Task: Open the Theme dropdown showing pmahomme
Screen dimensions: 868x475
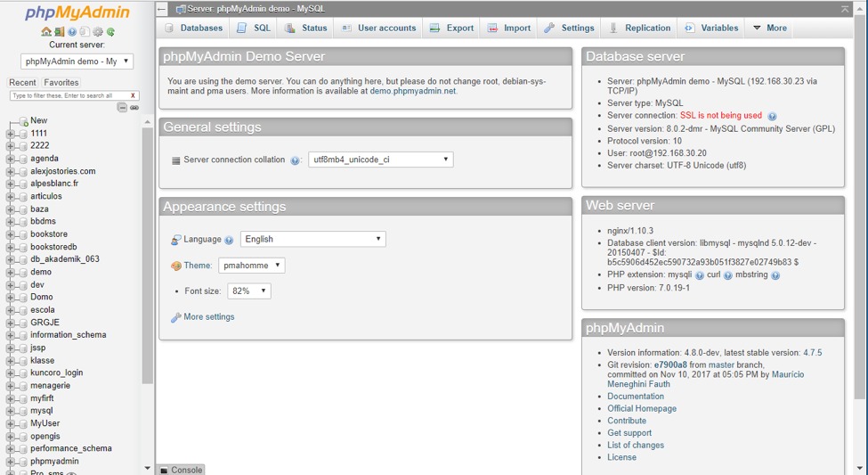Action: (252, 266)
